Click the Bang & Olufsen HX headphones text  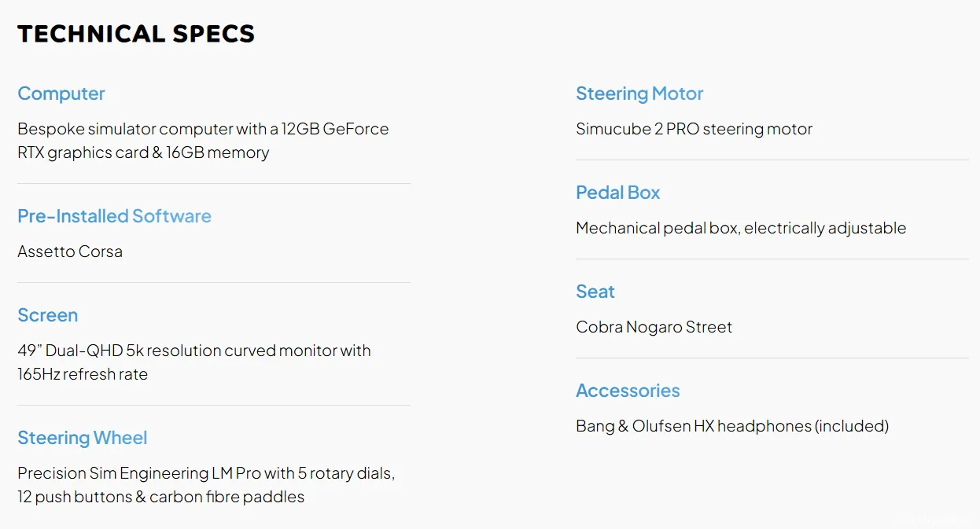pyautogui.click(x=732, y=426)
